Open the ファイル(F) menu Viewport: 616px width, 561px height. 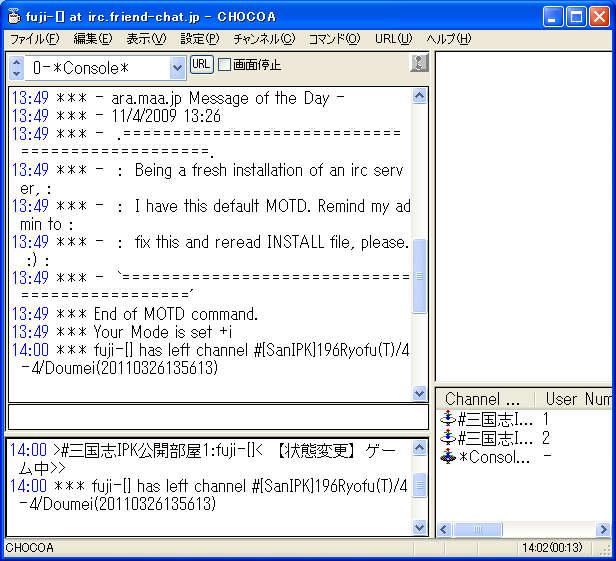pos(34,39)
